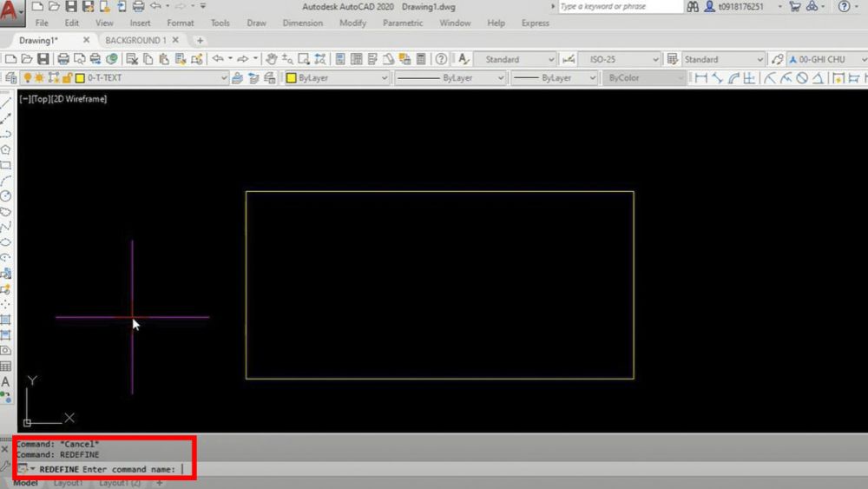Viewport: 868px width, 489px height.
Task: Select the Circle tool in Draw toolbar
Action: pos(6,196)
